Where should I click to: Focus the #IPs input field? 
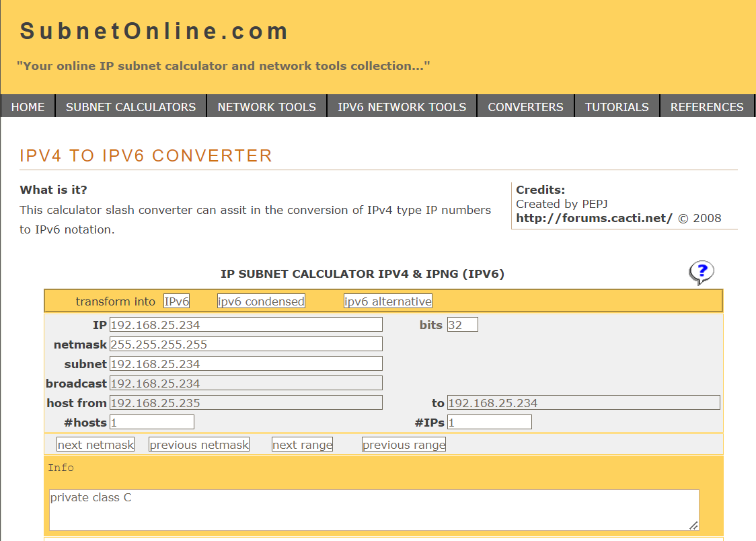(490, 423)
